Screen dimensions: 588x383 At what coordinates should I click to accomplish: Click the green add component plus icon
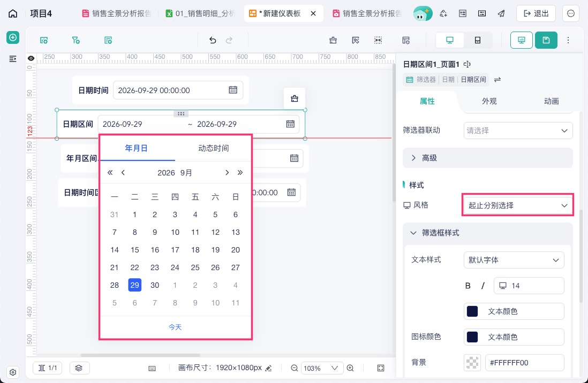[13, 37]
